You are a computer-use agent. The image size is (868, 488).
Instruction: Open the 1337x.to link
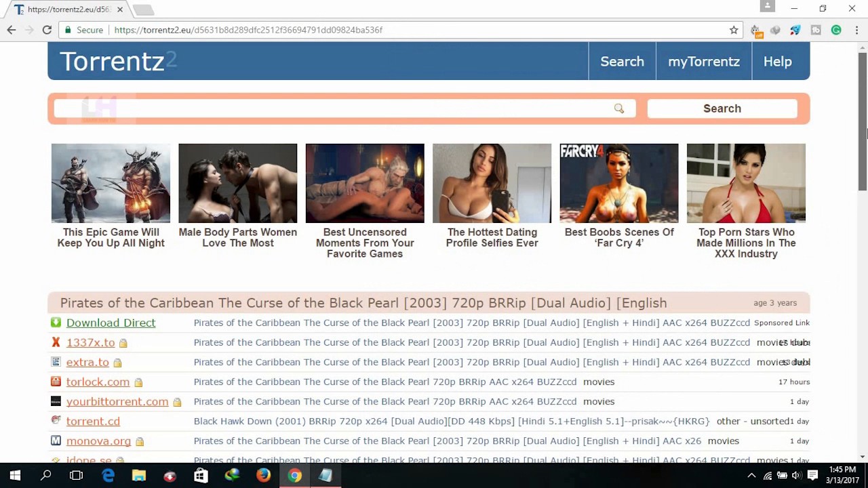point(90,342)
